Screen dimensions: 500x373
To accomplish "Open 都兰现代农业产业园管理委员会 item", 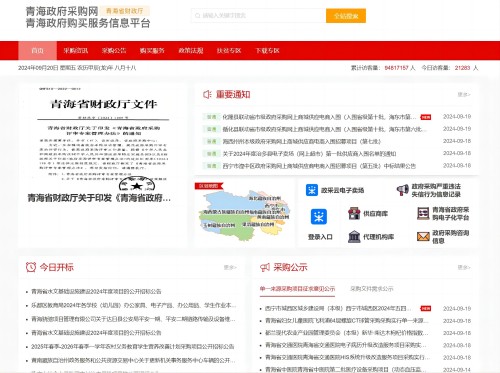I will (x=346, y=333).
